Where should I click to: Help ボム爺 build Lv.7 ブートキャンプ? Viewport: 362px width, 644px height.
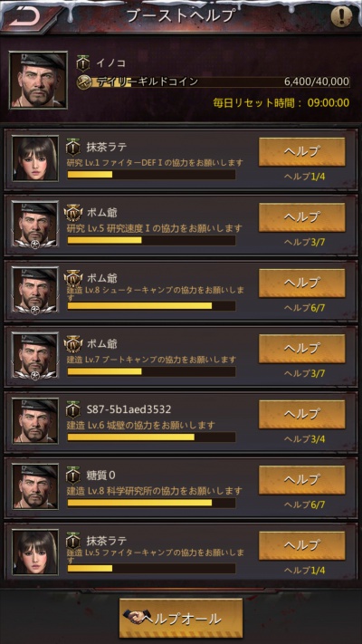(301, 349)
